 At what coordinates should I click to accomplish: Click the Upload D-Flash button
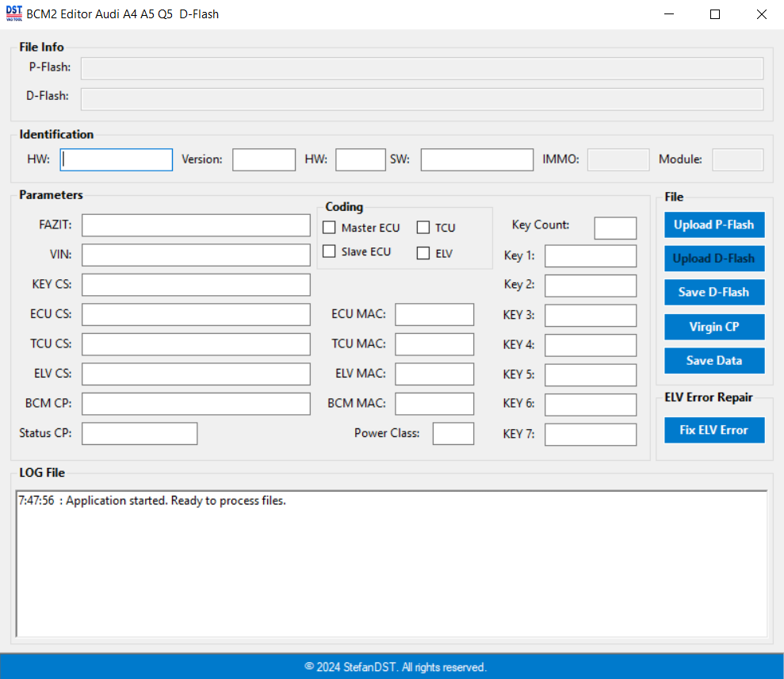714,258
